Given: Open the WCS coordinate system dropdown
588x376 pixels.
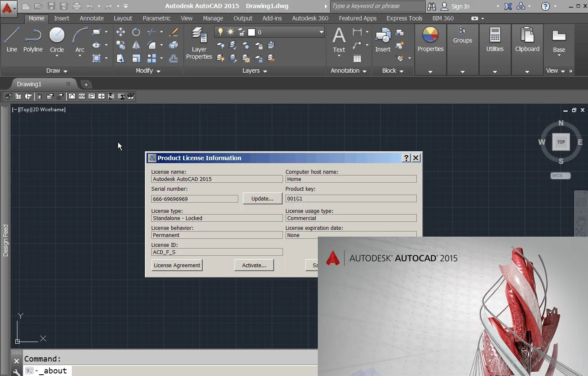Looking at the screenshot, I should pos(561,175).
